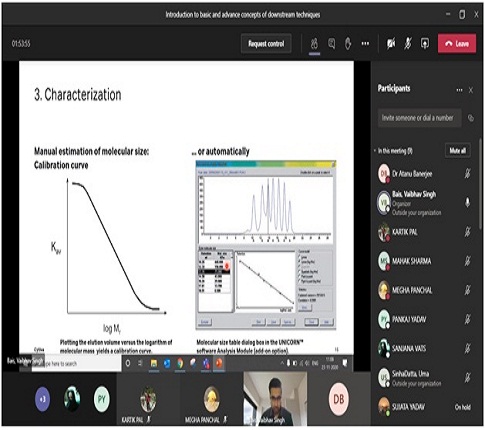
Task: Leave the meeting
Action: tap(457, 44)
